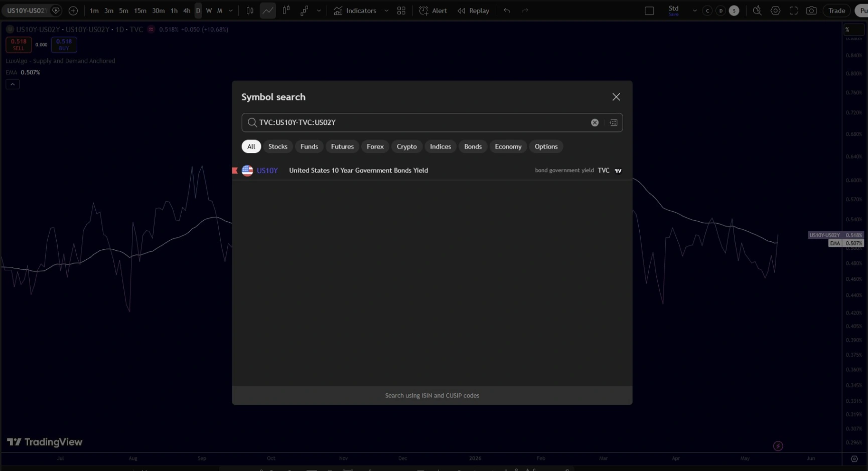Select the W weekly timeframe
The height and width of the screenshot is (471, 868).
[x=209, y=11]
